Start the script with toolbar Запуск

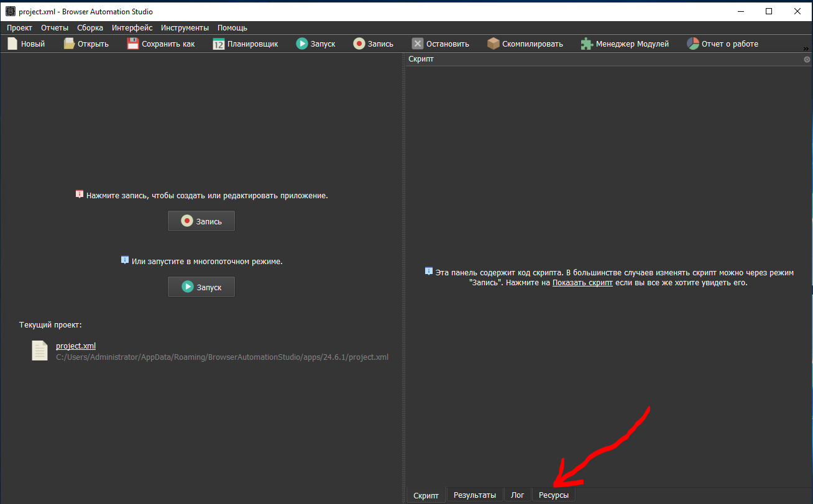click(316, 44)
